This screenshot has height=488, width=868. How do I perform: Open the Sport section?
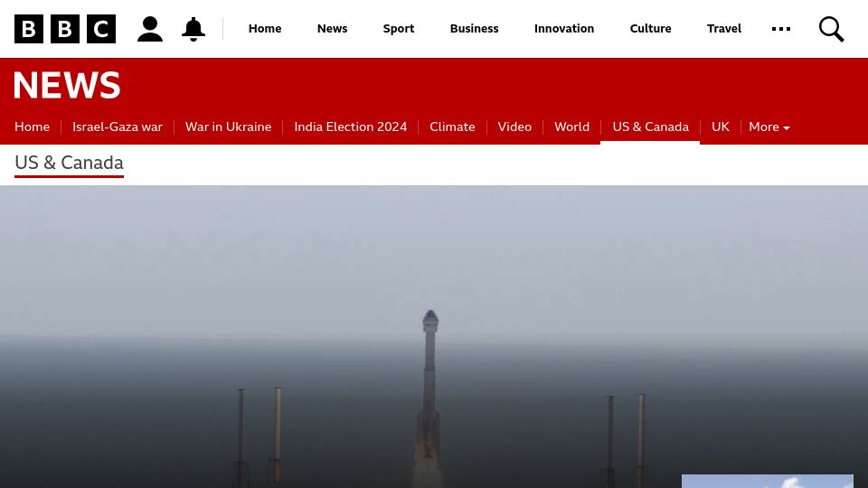(399, 29)
